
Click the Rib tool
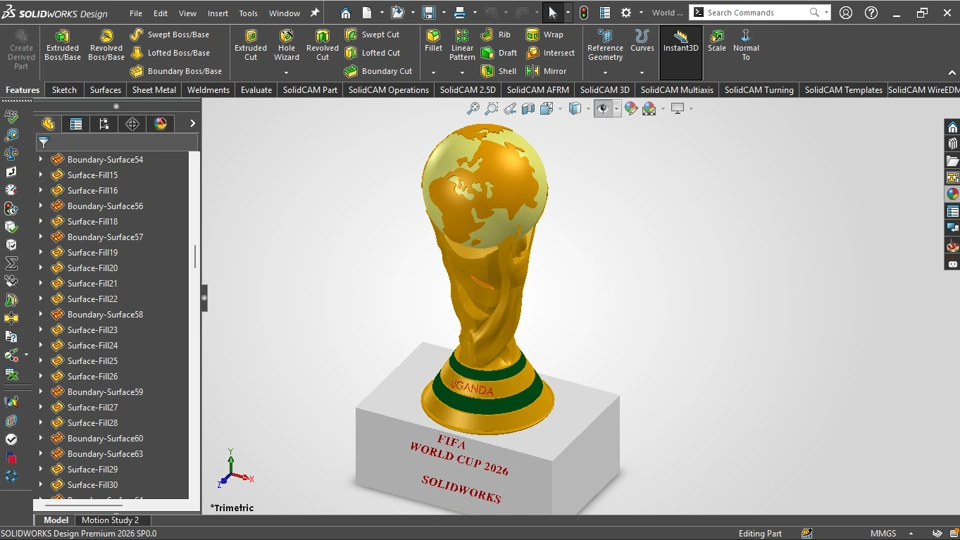(x=496, y=35)
